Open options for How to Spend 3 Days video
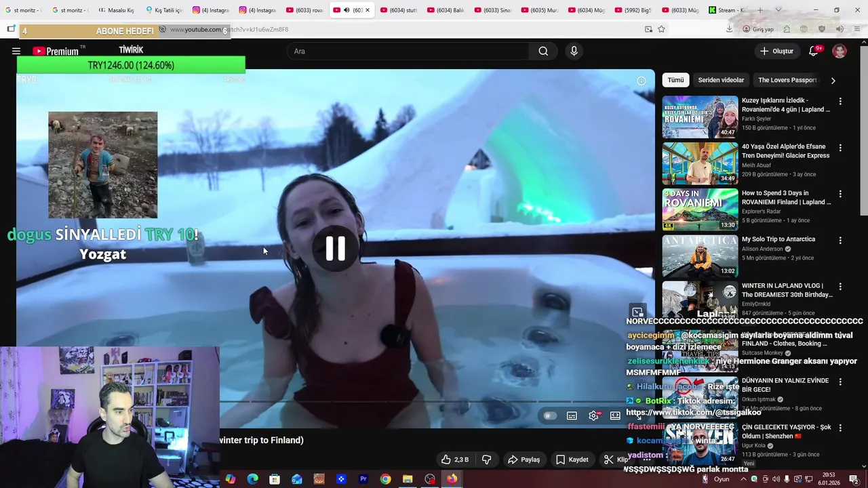Viewport: 868px width, 488px height. [840, 194]
